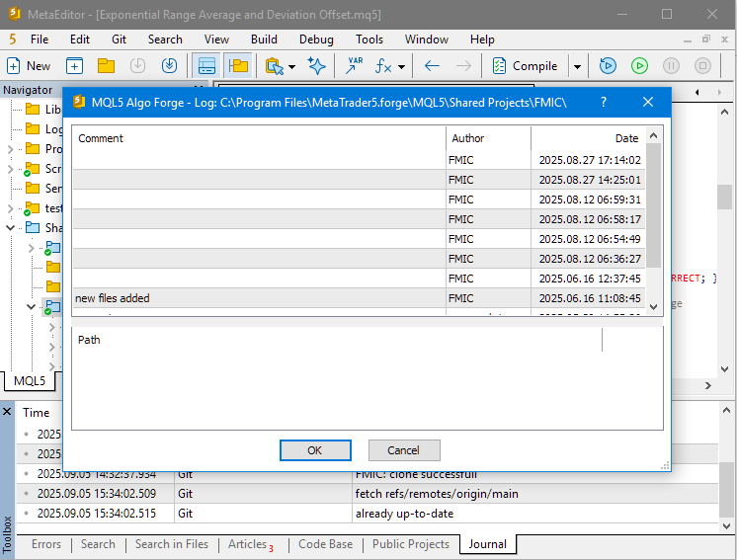Select the Lib folder in Navigator

click(43, 110)
